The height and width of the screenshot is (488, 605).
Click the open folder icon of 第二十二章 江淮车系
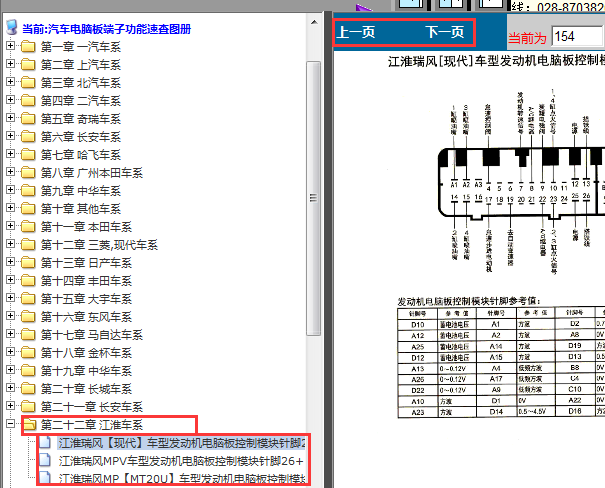[28, 425]
